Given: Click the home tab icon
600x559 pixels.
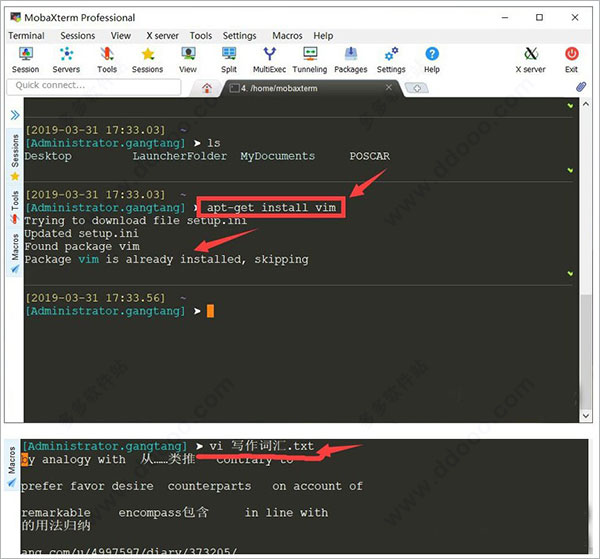Looking at the screenshot, I should coord(207,87).
